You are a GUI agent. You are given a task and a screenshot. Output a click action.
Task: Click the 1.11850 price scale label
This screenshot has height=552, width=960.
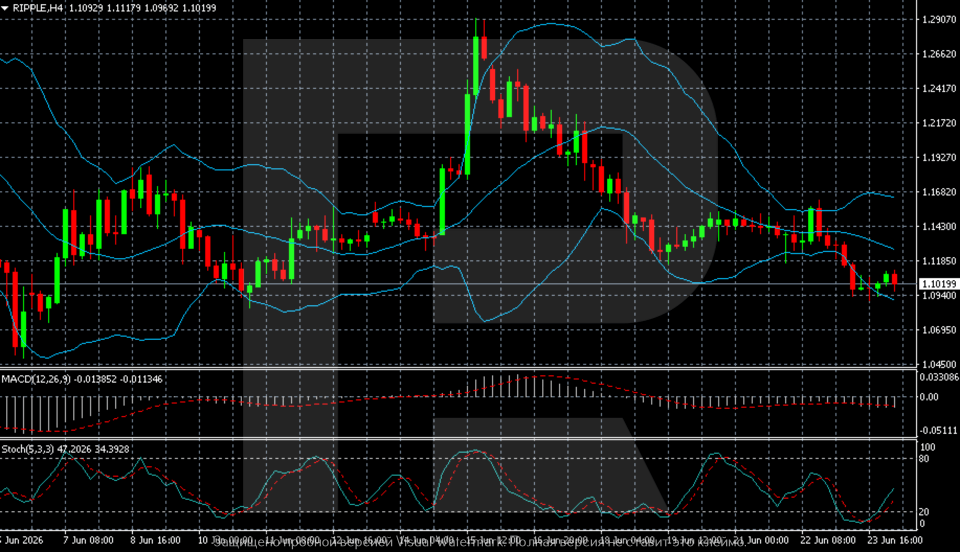(x=939, y=261)
